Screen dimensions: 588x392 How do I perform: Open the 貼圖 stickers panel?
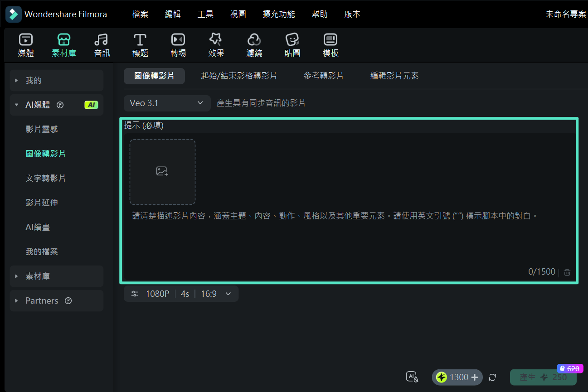point(292,44)
